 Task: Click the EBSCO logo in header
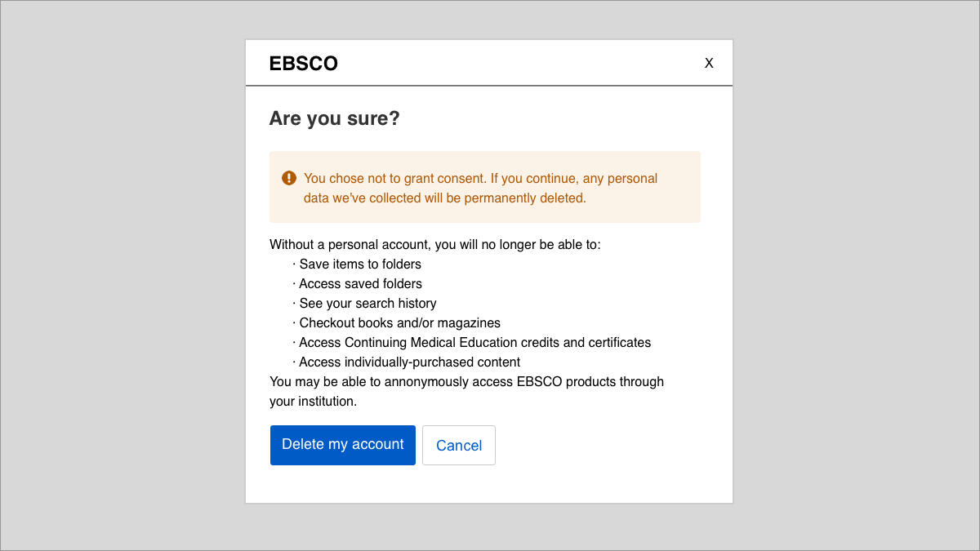point(303,64)
